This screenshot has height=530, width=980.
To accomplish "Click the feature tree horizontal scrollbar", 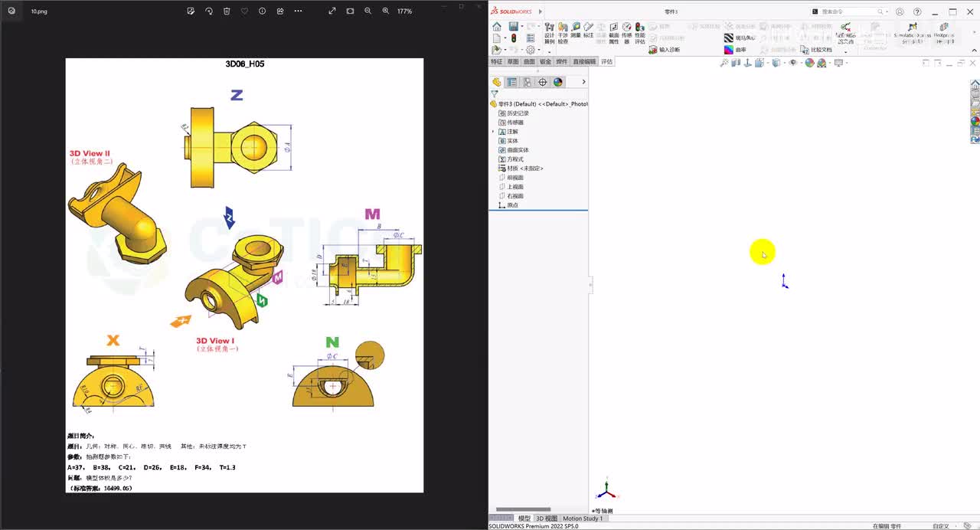I will coord(523,509).
